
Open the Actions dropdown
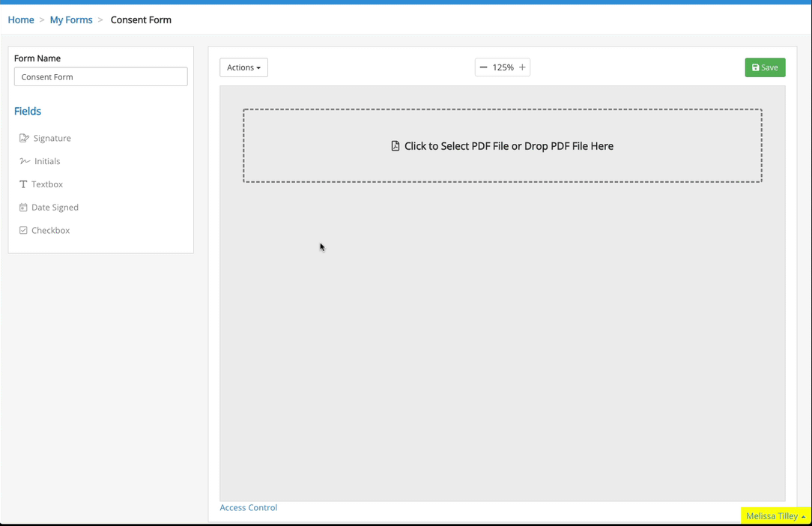244,67
